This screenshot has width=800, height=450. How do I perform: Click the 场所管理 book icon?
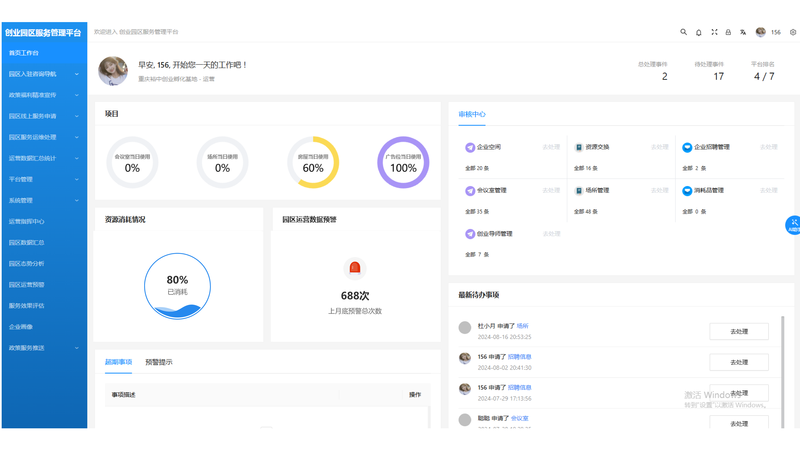click(x=579, y=191)
